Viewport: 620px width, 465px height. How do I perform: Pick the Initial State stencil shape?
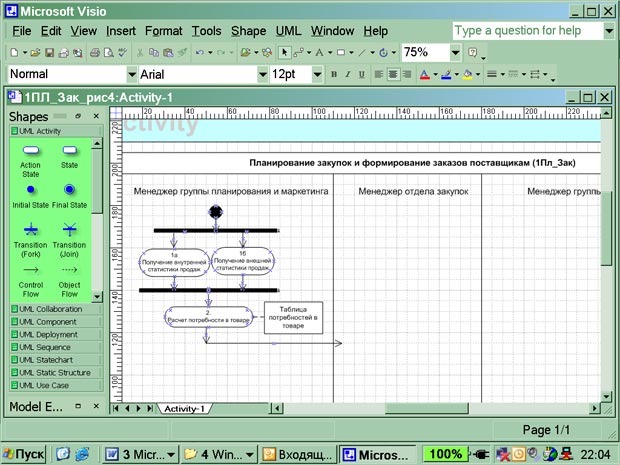tap(31, 189)
